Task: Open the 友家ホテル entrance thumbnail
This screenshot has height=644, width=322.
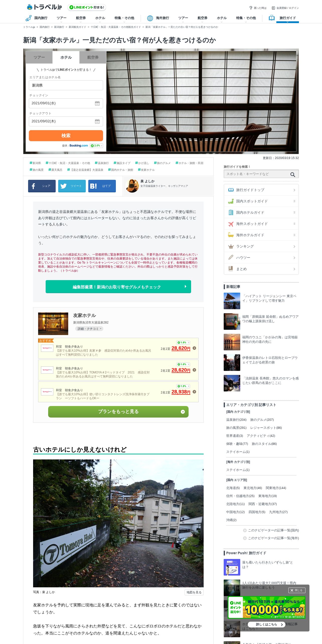Action: pos(53,324)
